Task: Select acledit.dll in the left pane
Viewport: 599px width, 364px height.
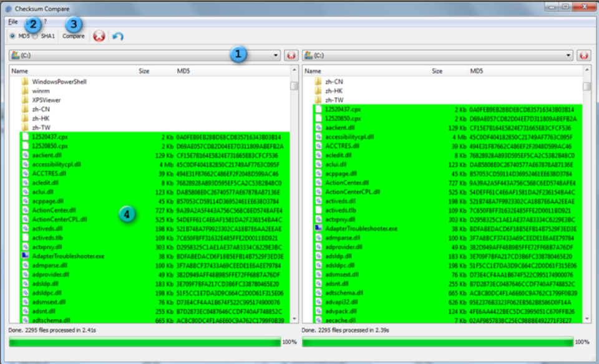Action: (45, 183)
